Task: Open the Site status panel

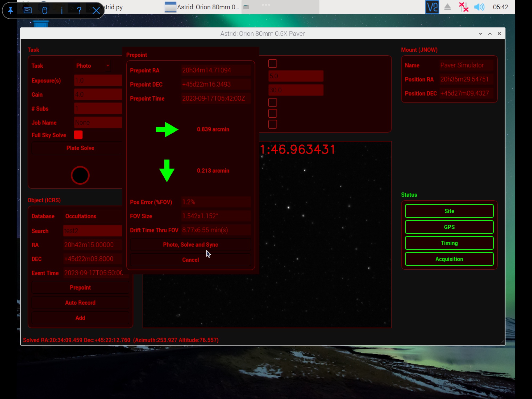Action: (x=449, y=211)
